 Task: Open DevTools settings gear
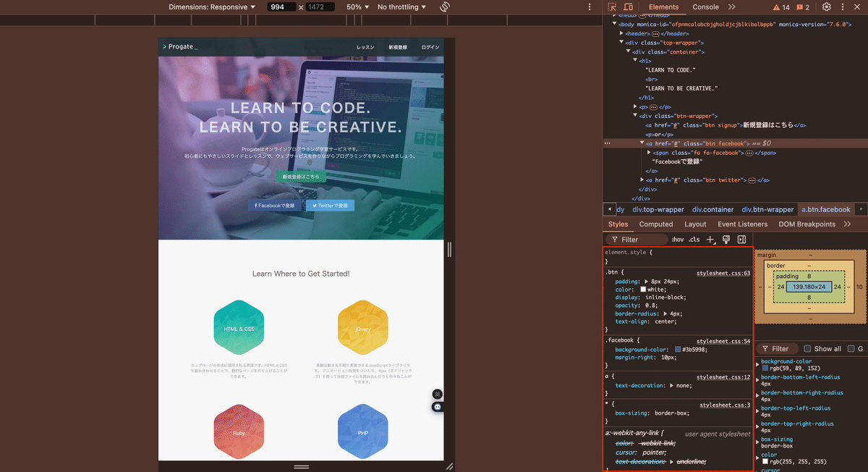coord(827,7)
